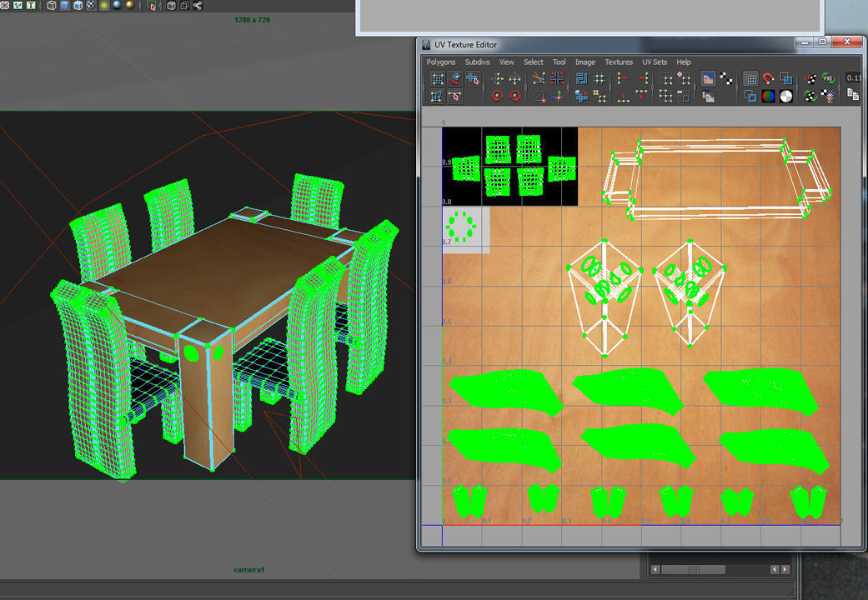
Task: Toggle the filtered image display icon
Action: pos(708,97)
